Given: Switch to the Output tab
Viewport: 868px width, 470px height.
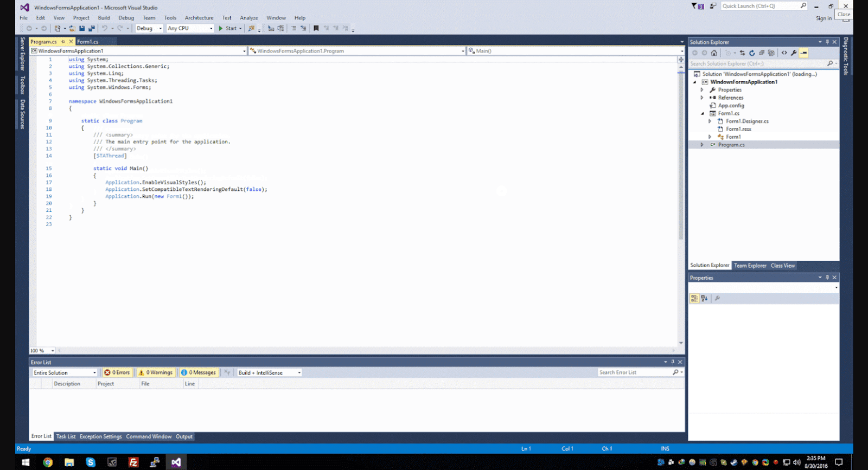Looking at the screenshot, I should (x=184, y=436).
